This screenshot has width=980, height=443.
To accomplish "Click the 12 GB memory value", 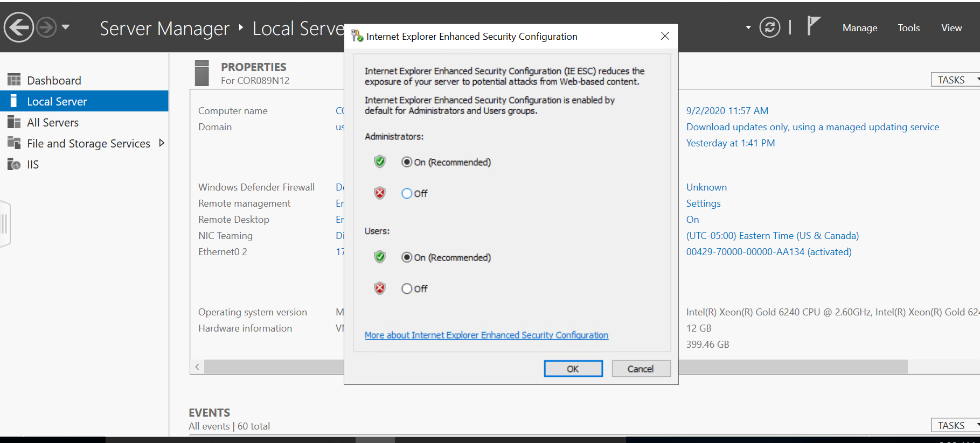I will point(699,328).
